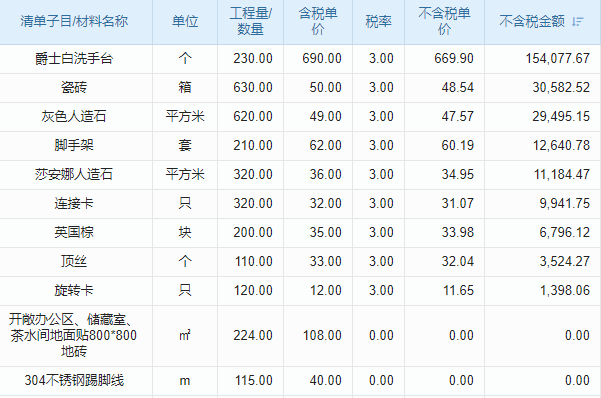601x398 pixels.
Task: Click unit ㎡ in 地砖 row
Action: [x=185, y=336]
